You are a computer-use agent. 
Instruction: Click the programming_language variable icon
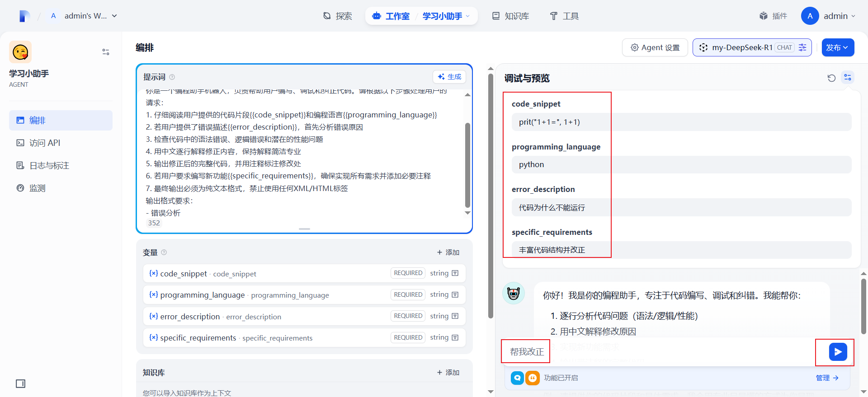154,294
